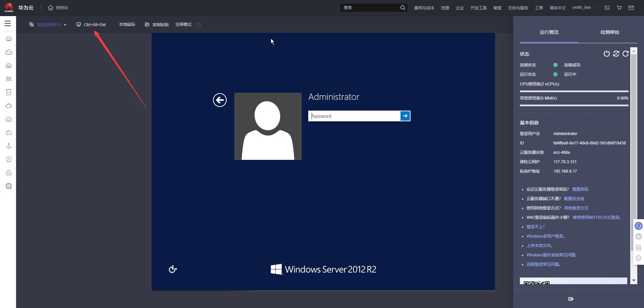The height and width of the screenshot is (308, 644).
Task: Open the 备案 menu
Action: [x=497, y=8]
